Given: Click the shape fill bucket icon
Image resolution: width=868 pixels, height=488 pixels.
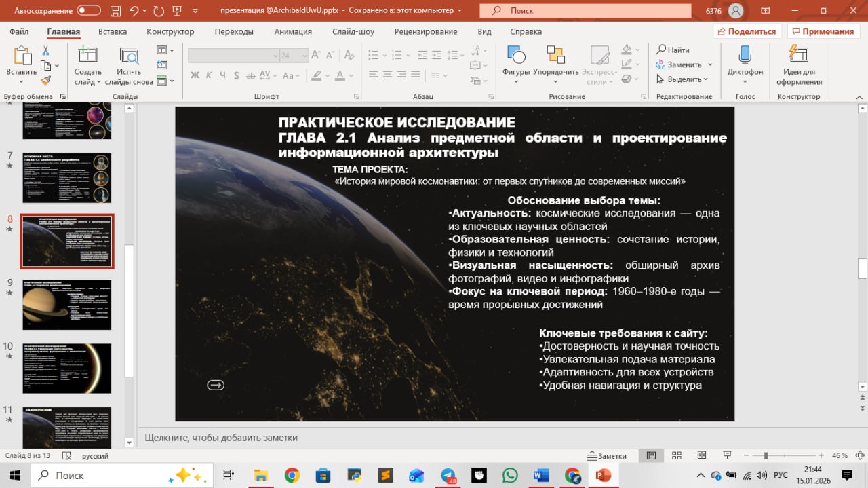Looking at the screenshot, I should coord(626,50).
